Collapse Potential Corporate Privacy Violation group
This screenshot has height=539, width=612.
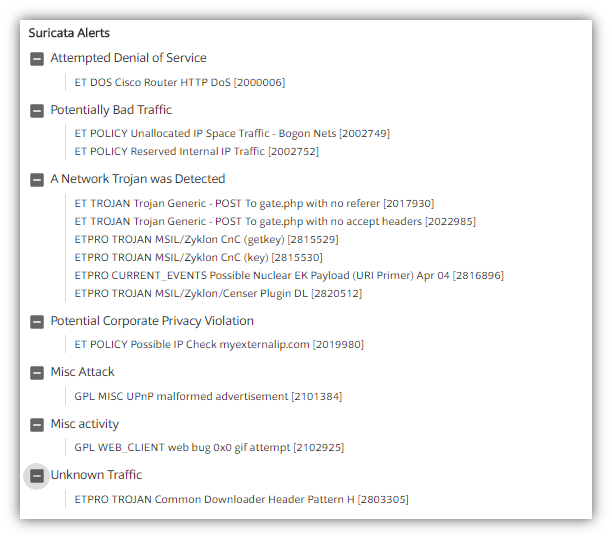(x=37, y=322)
